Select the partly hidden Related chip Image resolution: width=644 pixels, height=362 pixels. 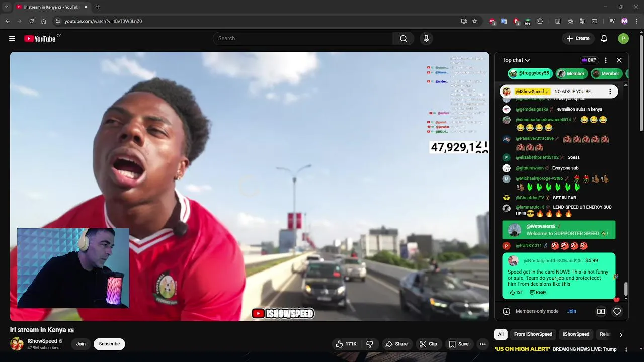[x=605, y=334]
